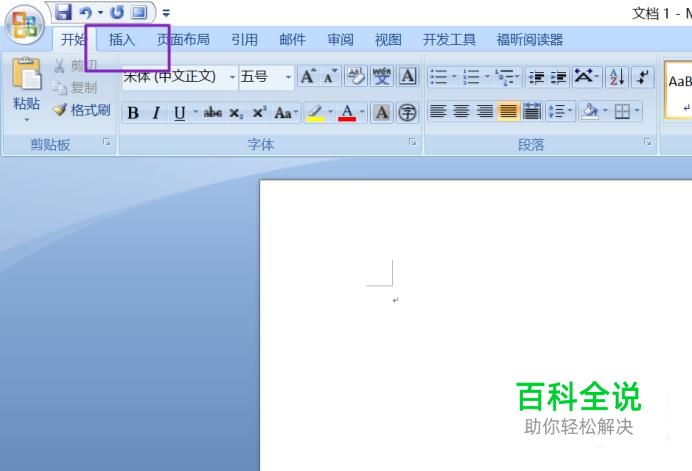Click the 粘贴 paste icon
692x471 pixels.
click(26, 73)
